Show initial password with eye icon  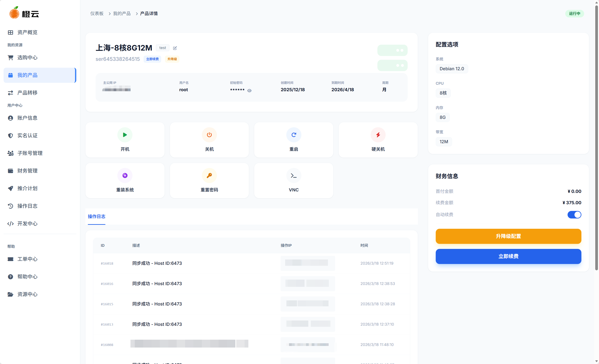pos(249,90)
